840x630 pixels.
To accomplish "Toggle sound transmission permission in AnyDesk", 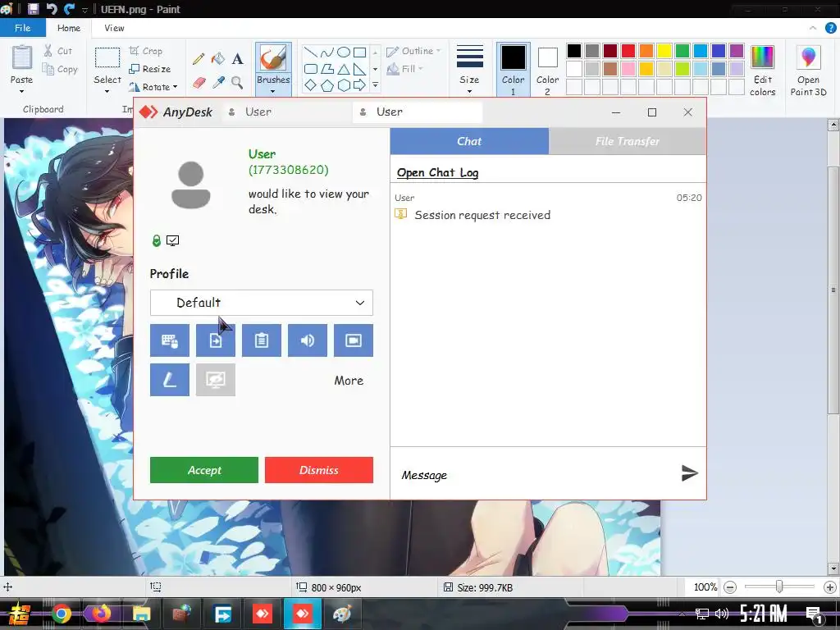I will (308, 340).
